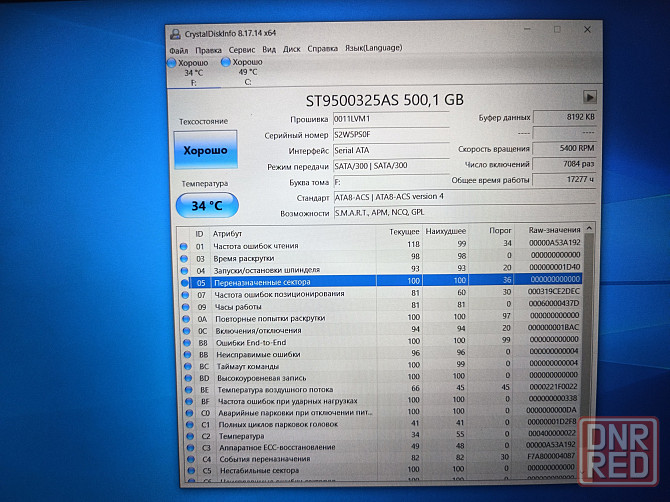Click the Серийный номер field
Screen dimensions: 670x502
(391, 135)
